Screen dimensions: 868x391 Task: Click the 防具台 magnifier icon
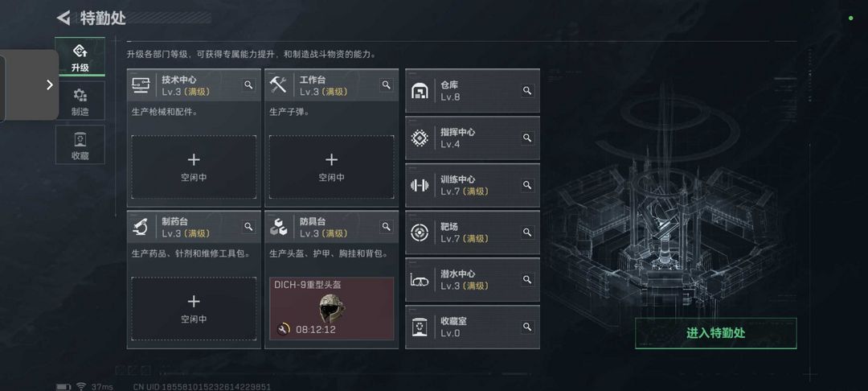click(386, 227)
